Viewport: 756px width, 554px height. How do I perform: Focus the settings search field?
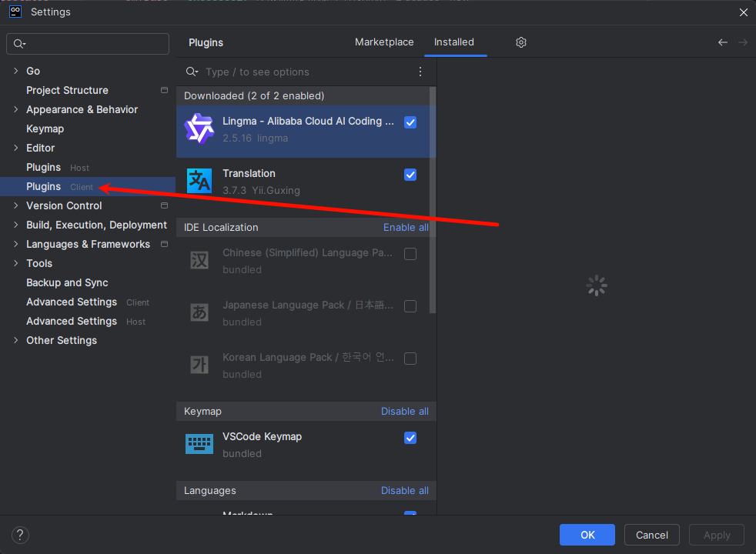click(x=88, y=44)
